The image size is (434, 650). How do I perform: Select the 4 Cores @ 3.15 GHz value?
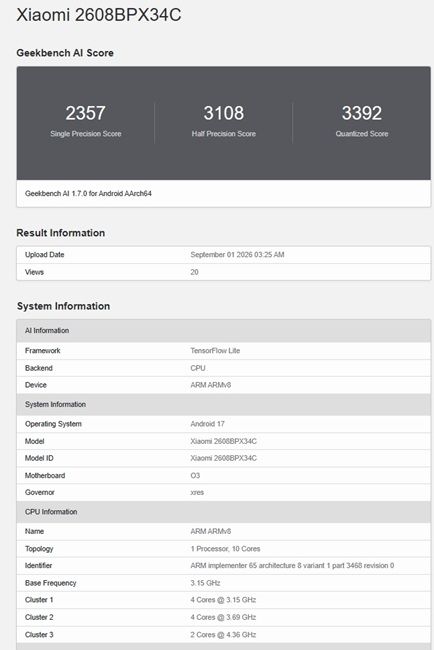(x=223, y=600)
